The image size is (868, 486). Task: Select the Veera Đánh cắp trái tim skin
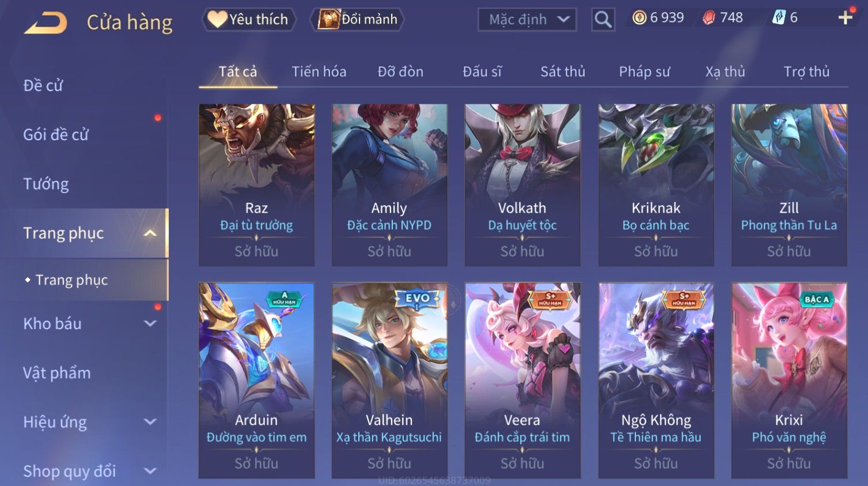point(522,380)
